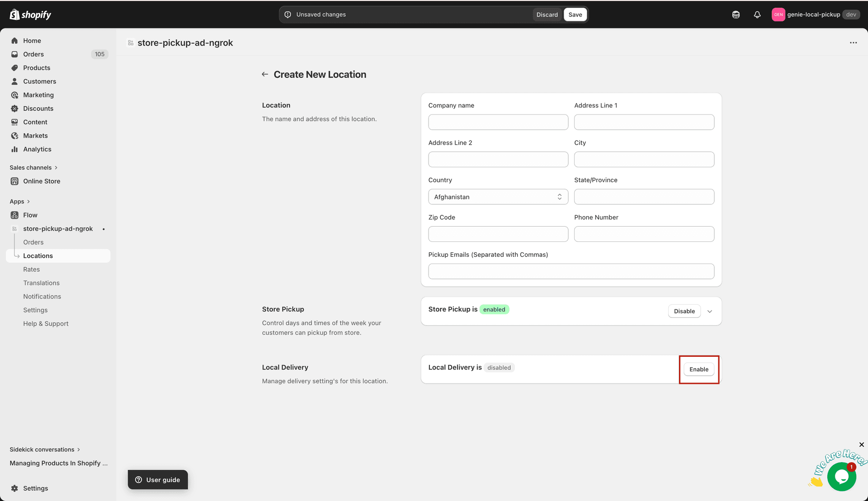This screenshot has width=868, height=501.
Task: Expand the Apps section in the sidebar
Action: tap(20, 201)
